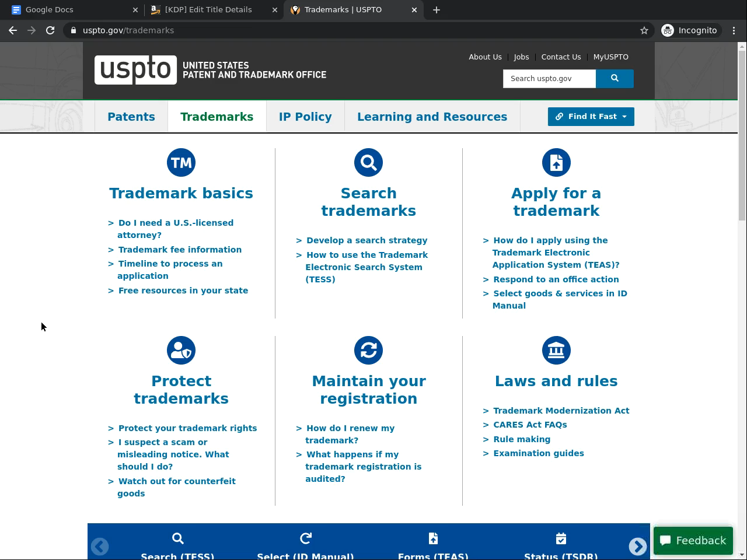The height and width of the screenshot is (560, 747).
Task: Open the Feedback button
Action: 693,541
